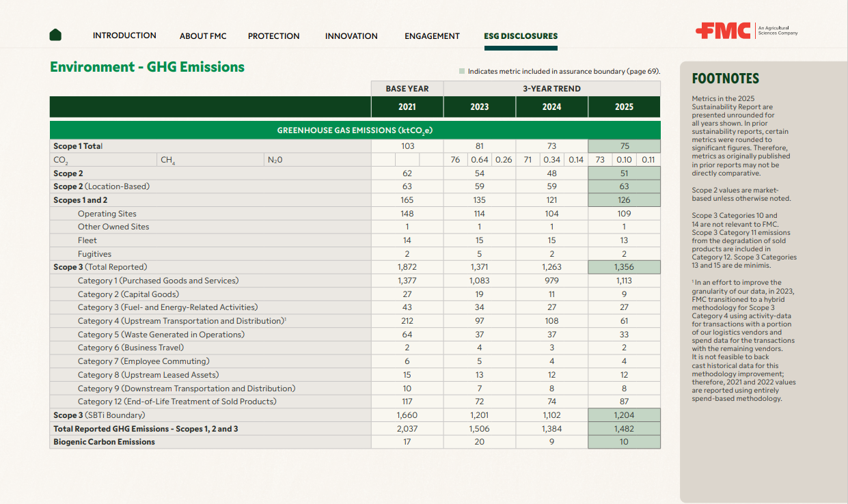Click the 2025 Scopes 1 and 2 value 126

(x=624, y=200)
